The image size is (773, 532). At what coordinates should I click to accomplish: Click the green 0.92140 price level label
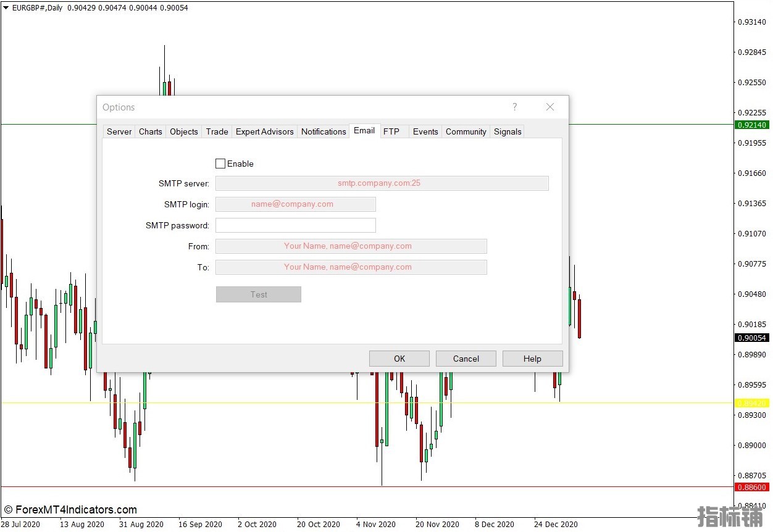click(751, 125)
